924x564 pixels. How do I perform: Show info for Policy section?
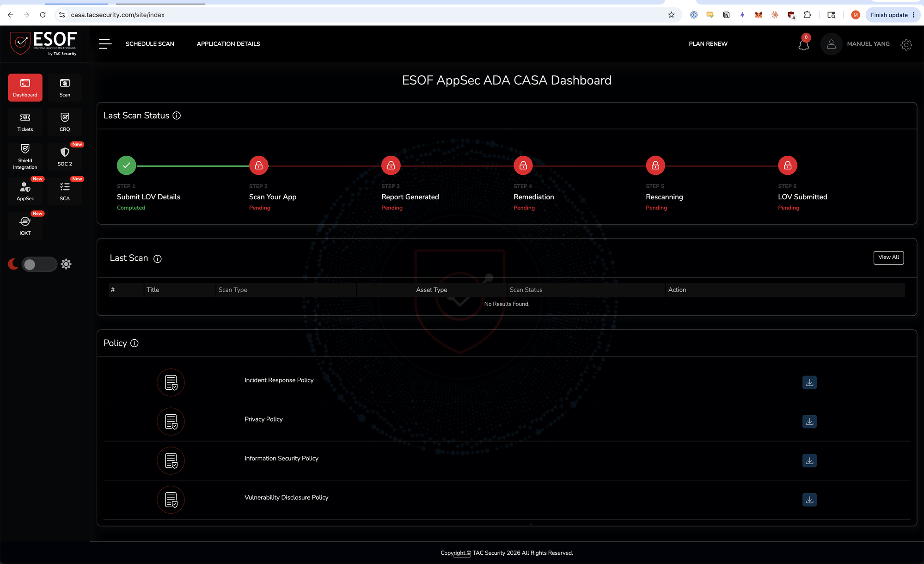point(135,343)
